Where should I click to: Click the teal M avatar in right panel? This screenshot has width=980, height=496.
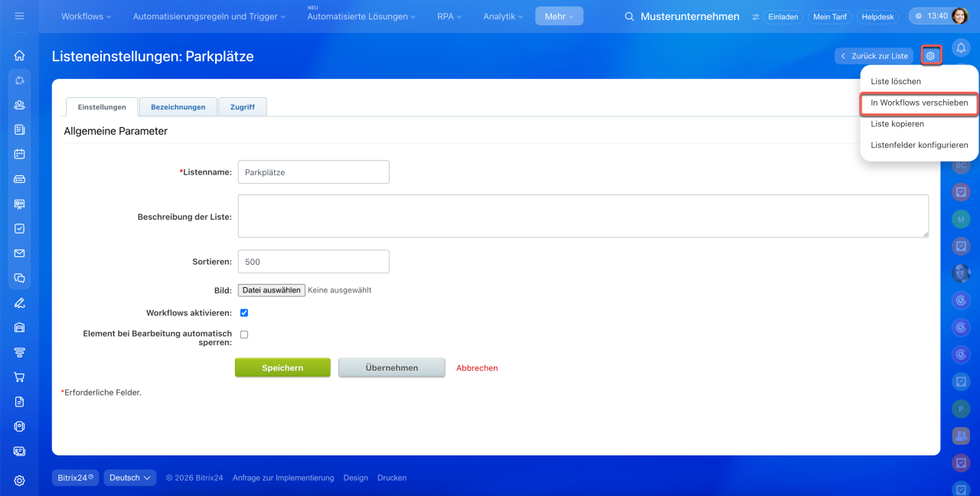(x=961, y=220)
